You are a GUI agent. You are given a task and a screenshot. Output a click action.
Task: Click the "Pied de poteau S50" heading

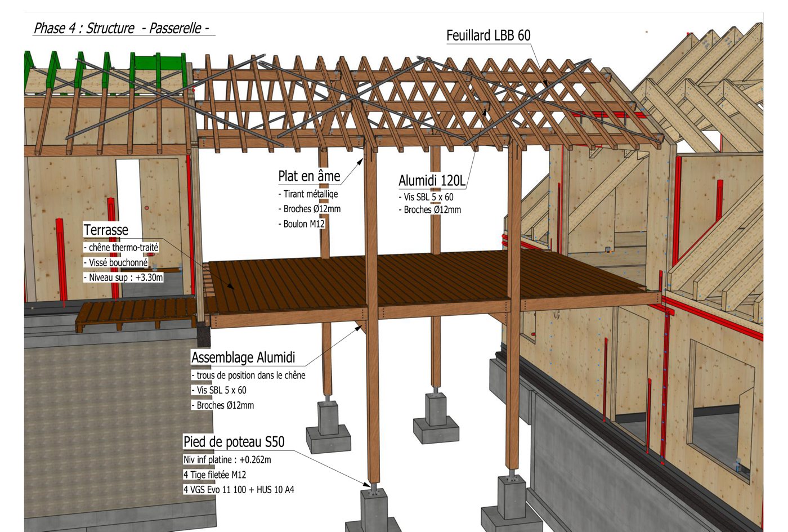(234, 442)
